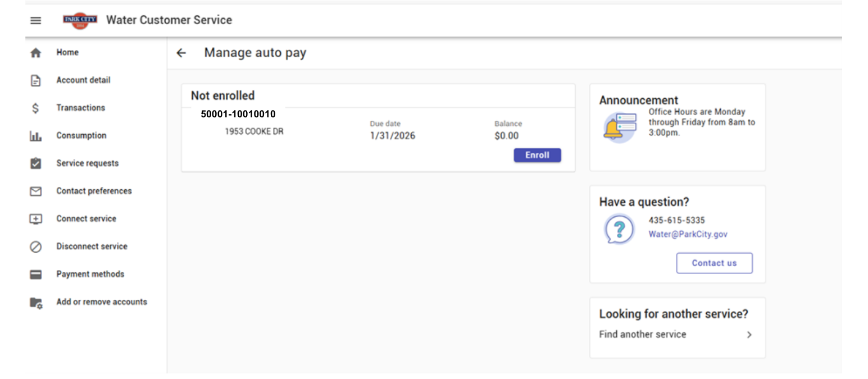Click the Contact preferences envelope icon
Viewport: 868px width, 379px height.
(36, 191)
